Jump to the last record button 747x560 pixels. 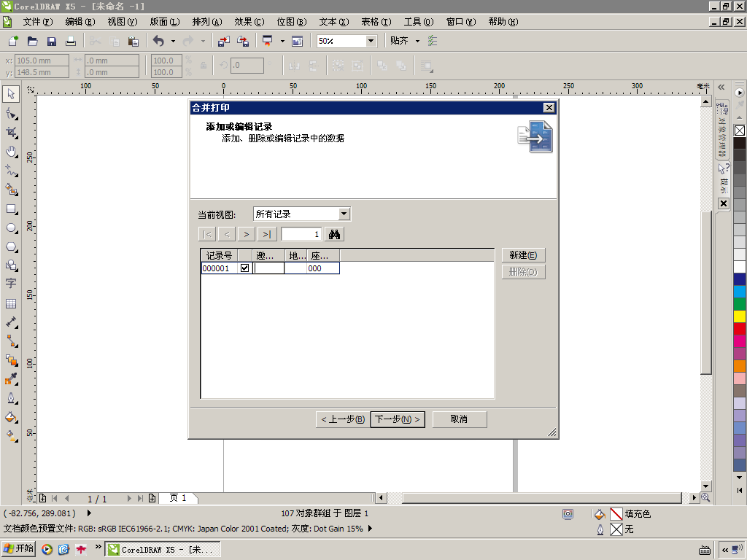pyautogui.click(x=267, y=234)
